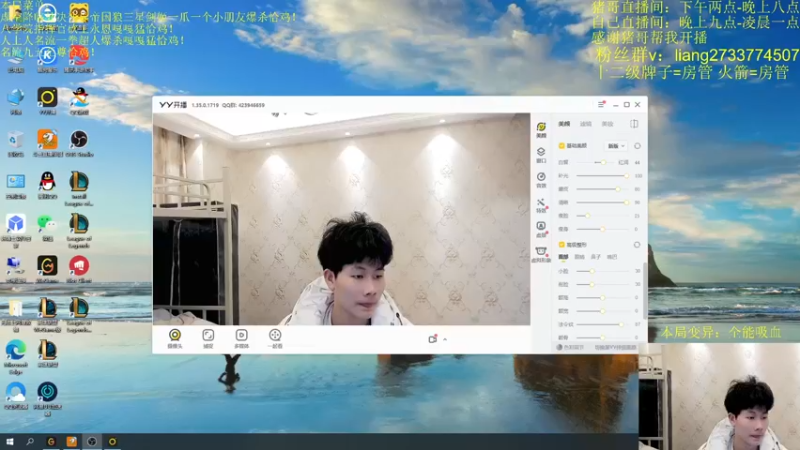Screen dimensions: 800x450
Task: Click the link text at panel bottom right
Action: (615, 347)
